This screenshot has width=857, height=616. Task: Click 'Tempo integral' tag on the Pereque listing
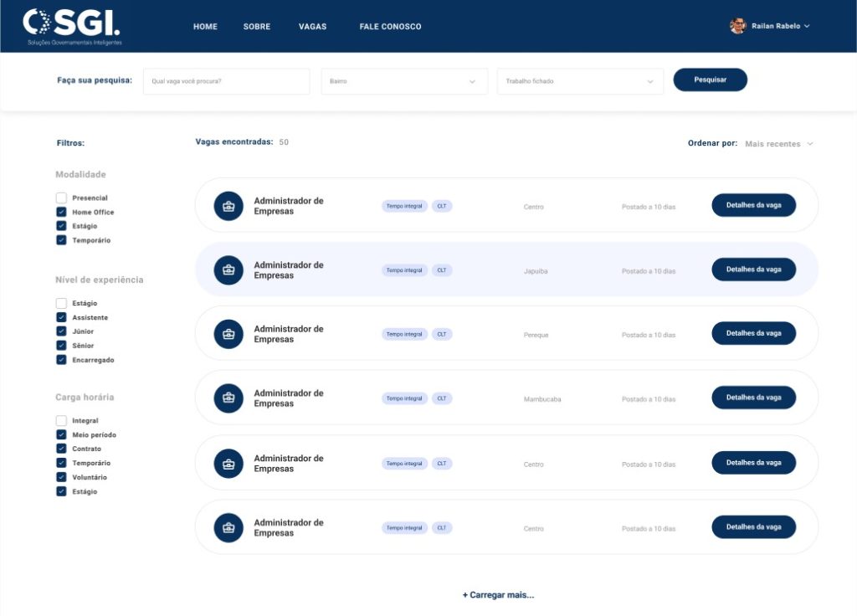coord(404,334)
